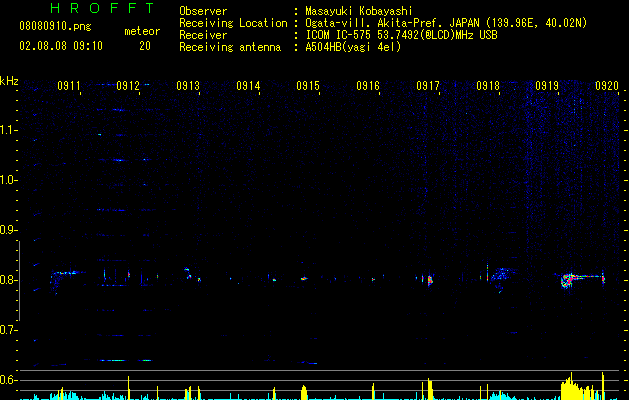This screenshot has width=629, height=400.
Task: Select the name Masayuki Kobayashi
Action: coord(359,11)
